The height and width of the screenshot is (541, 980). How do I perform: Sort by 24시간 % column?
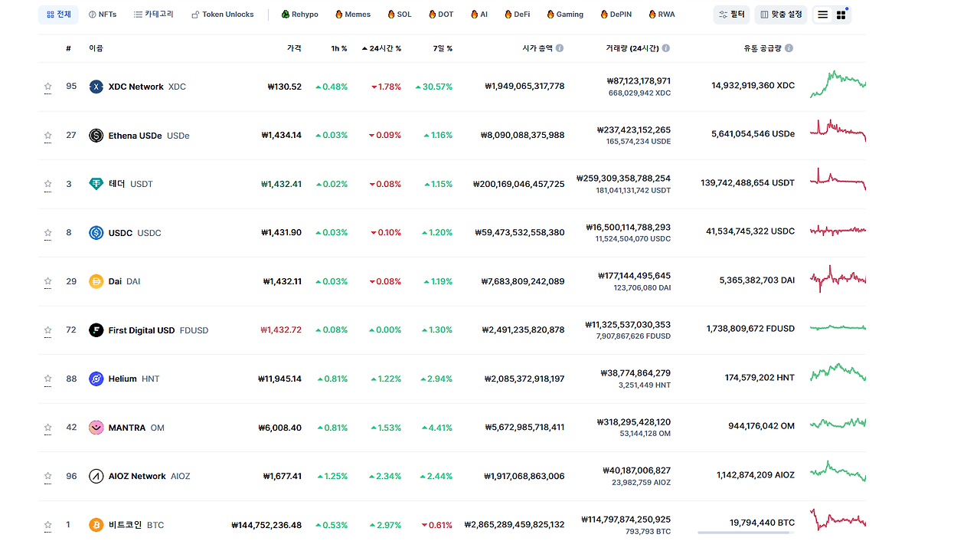click(x=382, y=48)
